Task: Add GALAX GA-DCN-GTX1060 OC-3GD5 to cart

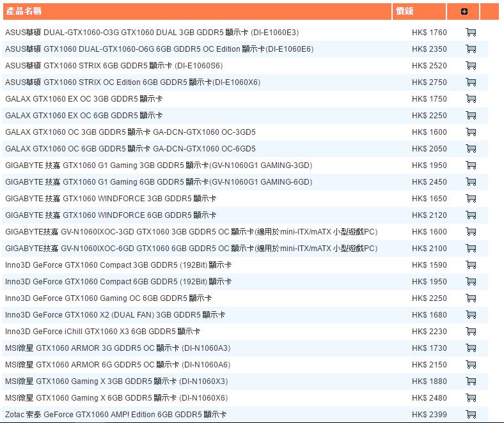Action: (x=471, y=132)
